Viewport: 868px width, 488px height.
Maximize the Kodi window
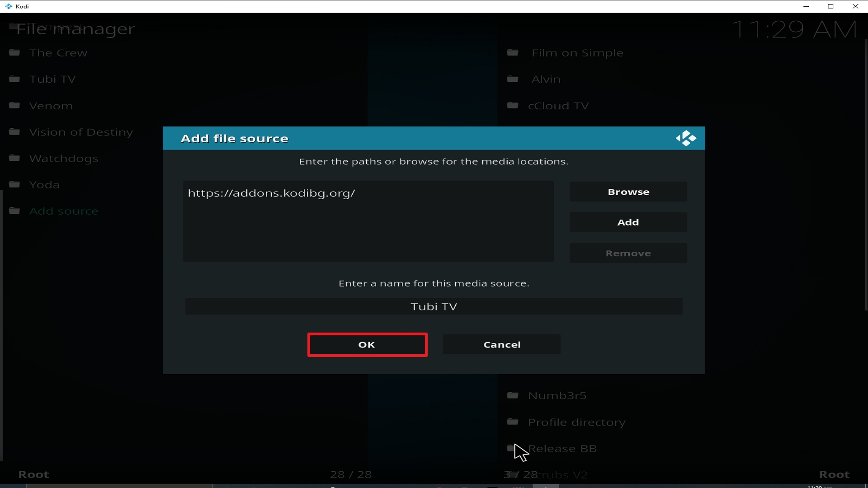830,6
